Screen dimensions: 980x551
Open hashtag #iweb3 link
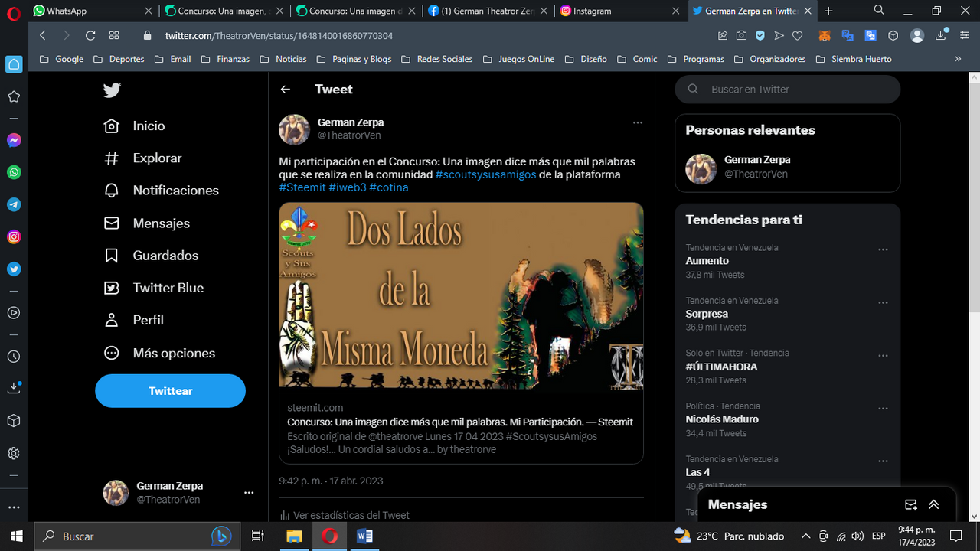click(348, 187)
